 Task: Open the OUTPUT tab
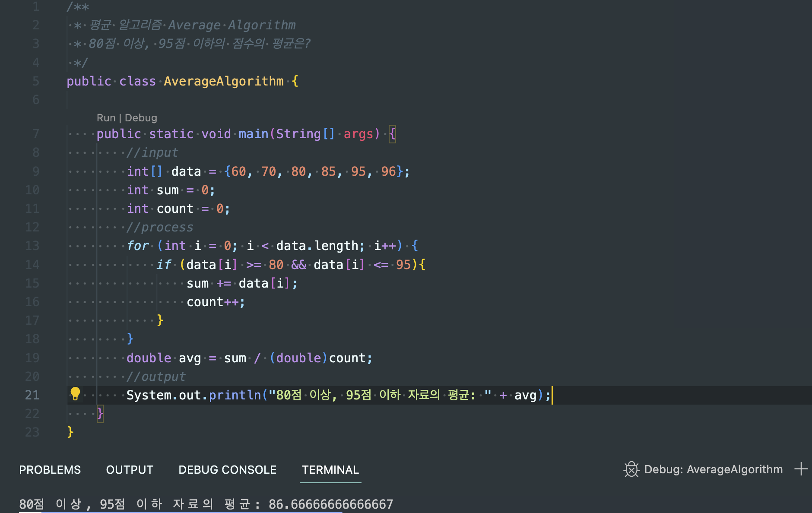130,469
